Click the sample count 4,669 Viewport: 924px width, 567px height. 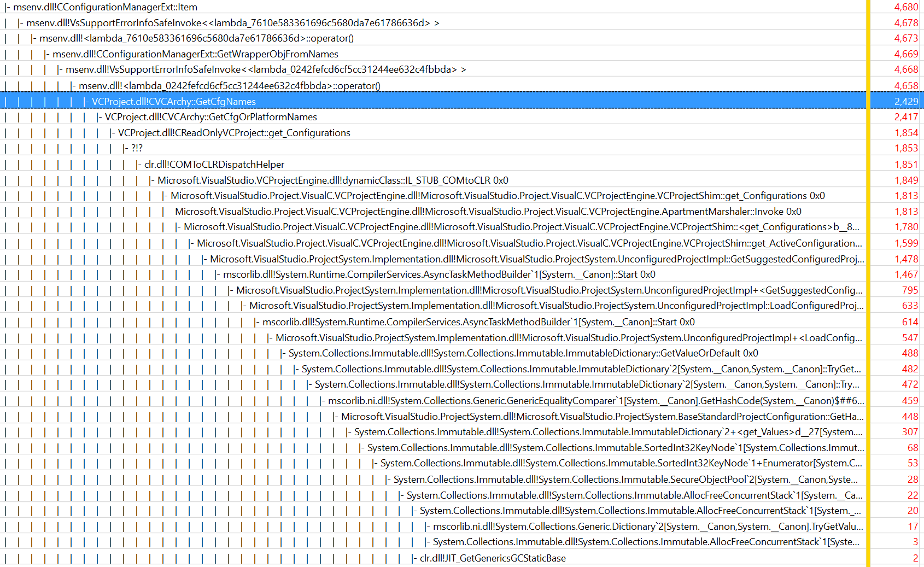(x=906, y=54)
